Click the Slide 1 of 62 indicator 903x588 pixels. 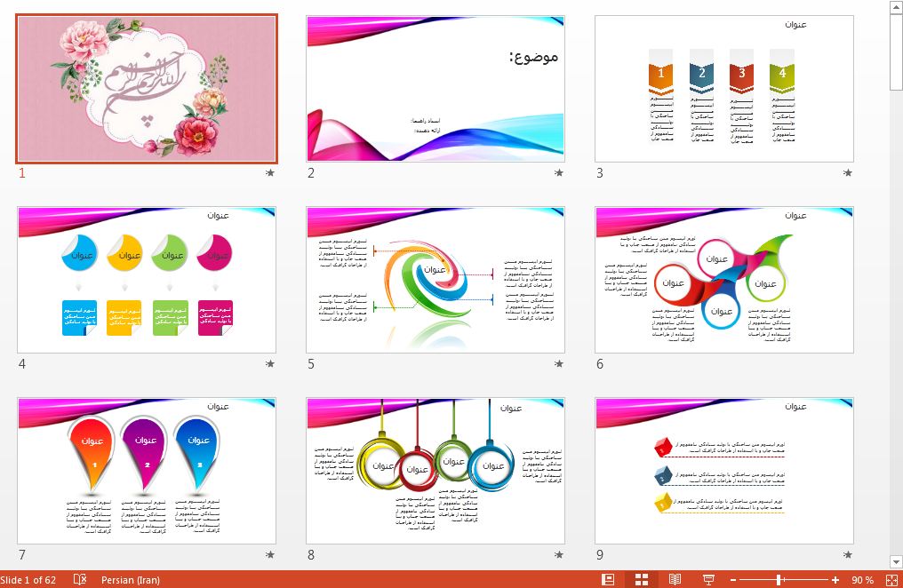(28, 580)
